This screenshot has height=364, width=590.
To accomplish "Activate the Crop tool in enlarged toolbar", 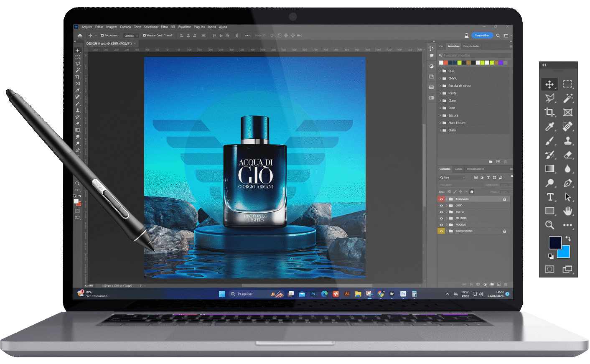I will 549,112.
